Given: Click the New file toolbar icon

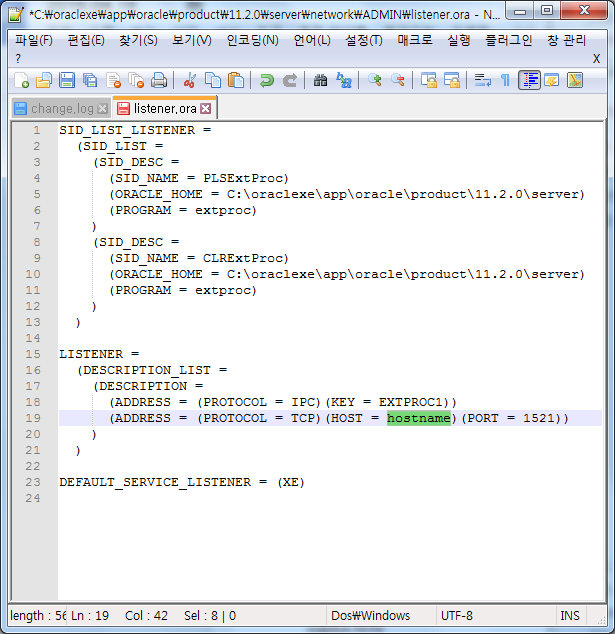Looking at the screenshot, I should pyautogui.click(x=22, y=80).
